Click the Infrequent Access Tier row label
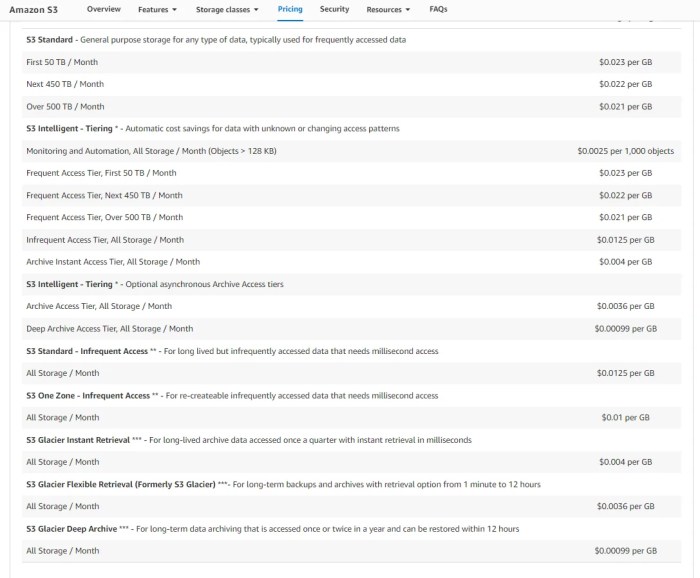The width and height of the screenshot is (700, 578). [x=105, y=240]
